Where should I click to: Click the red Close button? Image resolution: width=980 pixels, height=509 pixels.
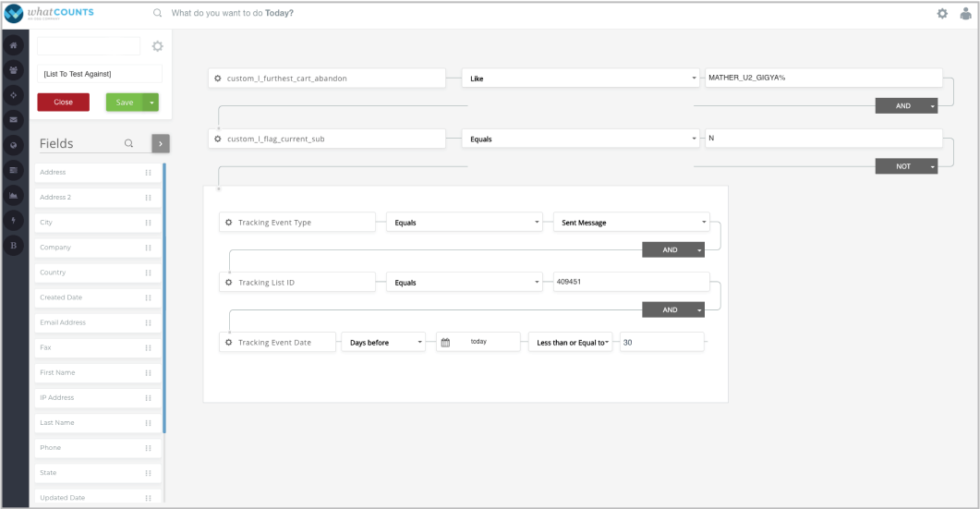coord(63,103)
